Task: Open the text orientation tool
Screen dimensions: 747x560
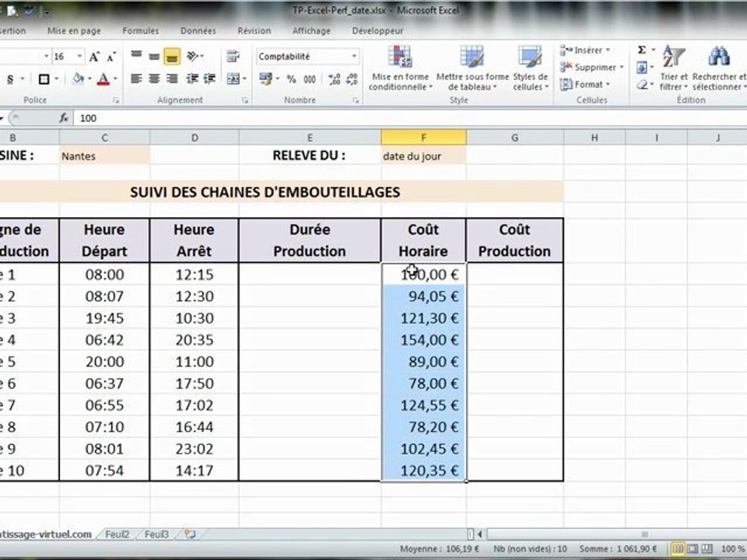Action: pyautogui.click(x=193, y=56)
